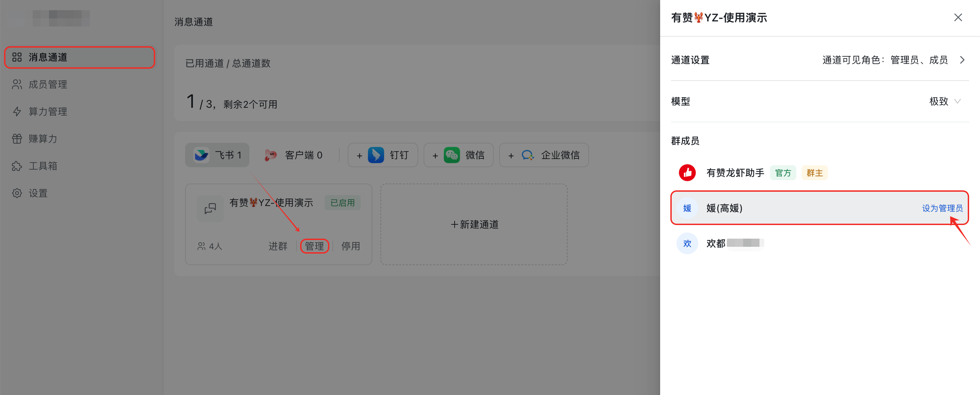Click 进群 on the channel card

[278, 246]
